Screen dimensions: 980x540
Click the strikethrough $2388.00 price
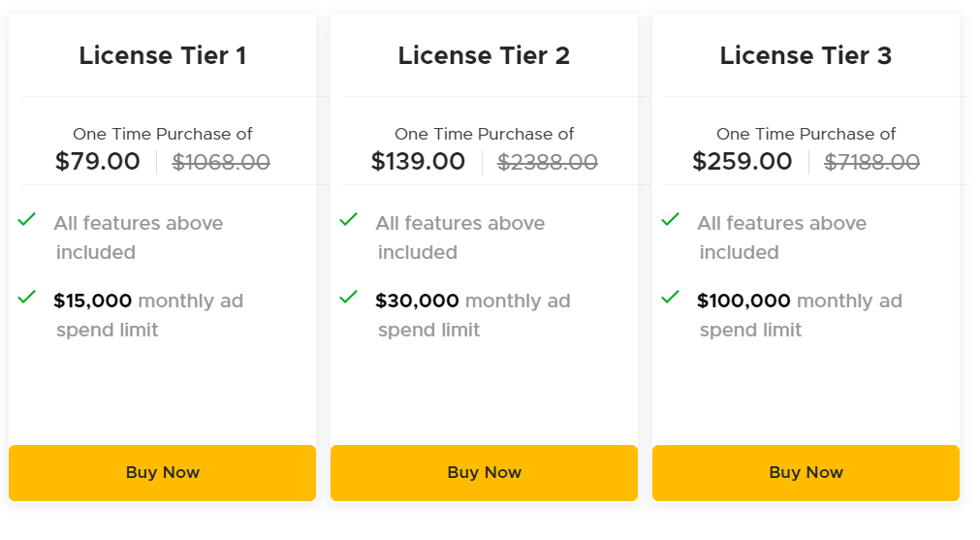[x=548, y=163]
